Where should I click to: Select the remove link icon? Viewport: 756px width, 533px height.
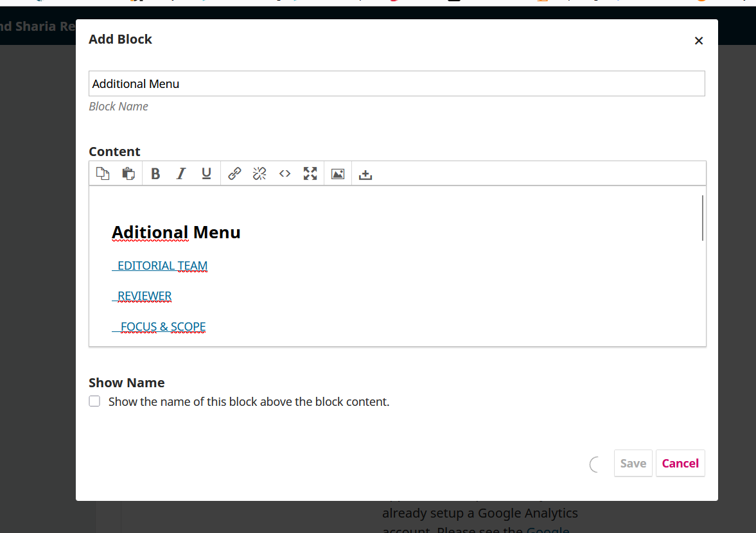pyautogui.click(x=259, y=173)
